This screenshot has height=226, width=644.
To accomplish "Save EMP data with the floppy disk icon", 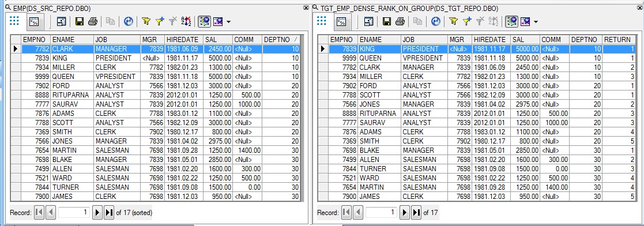I will [x=80, y=21].
